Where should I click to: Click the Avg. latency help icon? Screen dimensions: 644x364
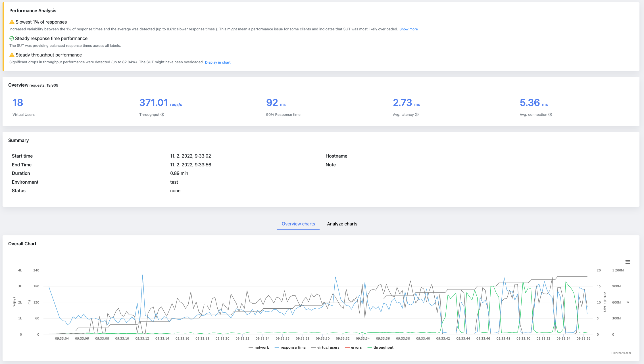coord(417,115)
